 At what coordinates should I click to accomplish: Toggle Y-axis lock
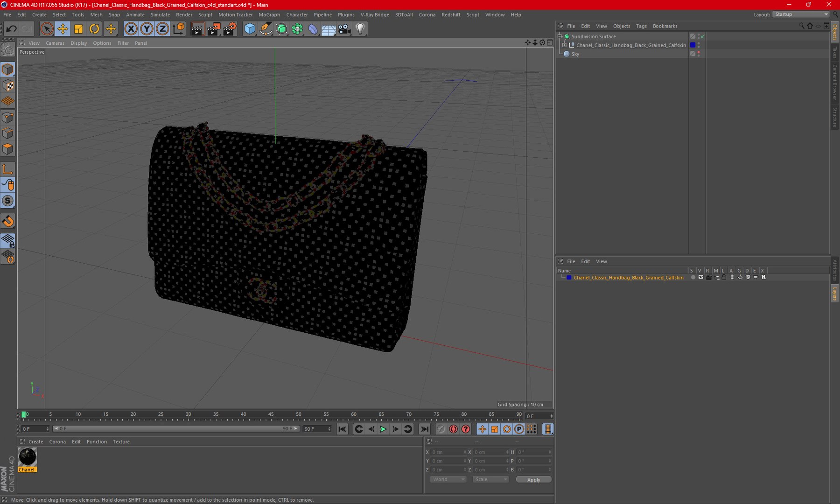147,29
